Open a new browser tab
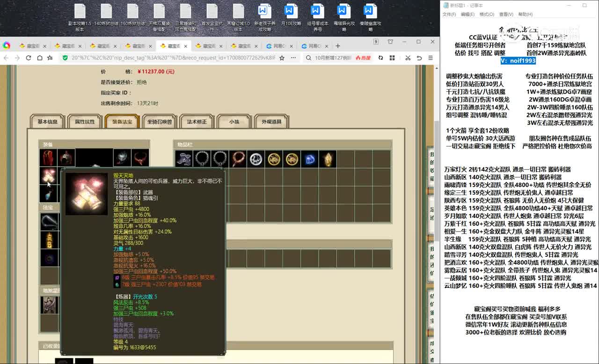The width and height of the screenshot is (599, 364). 338,46
